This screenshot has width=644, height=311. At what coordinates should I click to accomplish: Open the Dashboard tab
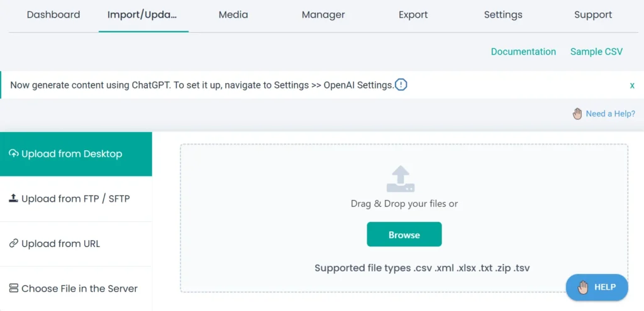click(53, 14)
